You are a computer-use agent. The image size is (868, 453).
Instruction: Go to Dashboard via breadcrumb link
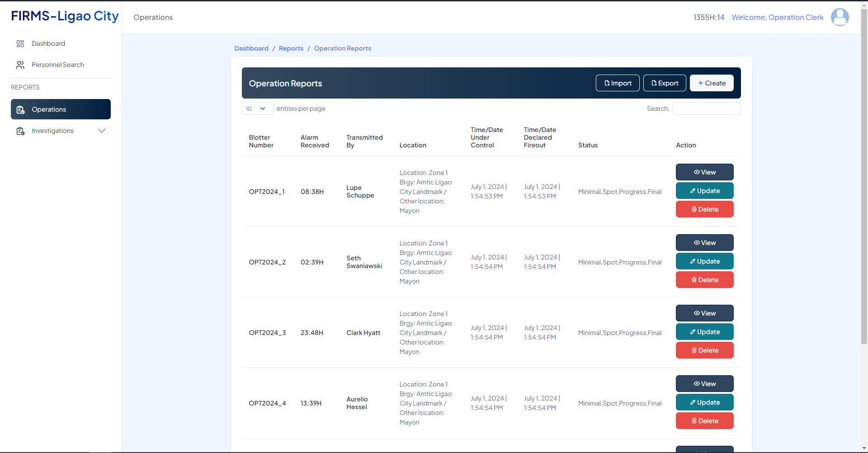click(251, 48)
